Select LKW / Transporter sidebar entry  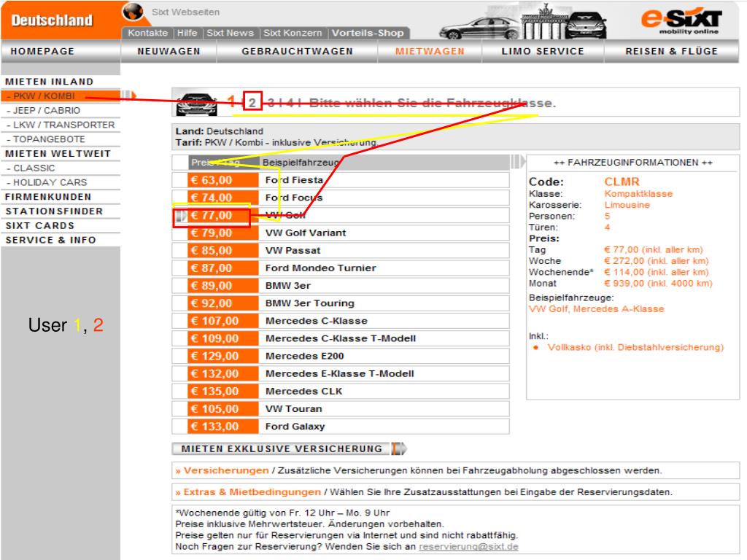pos(61,125)
